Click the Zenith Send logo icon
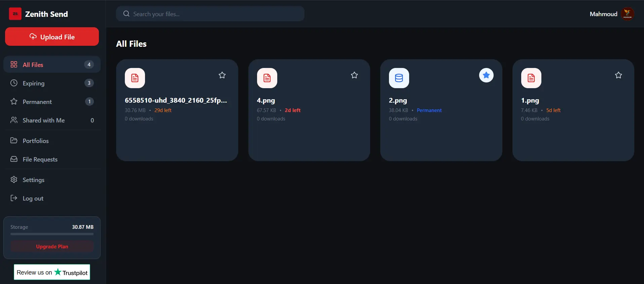This screenshot has width=644, height=284. [x=15, y=14]
